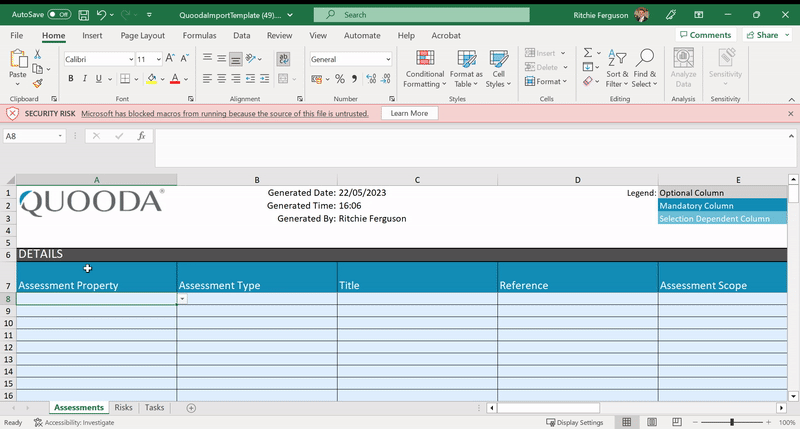800x429 pixels.
Task: Open the File menu
Action: [x=17, y=35]
